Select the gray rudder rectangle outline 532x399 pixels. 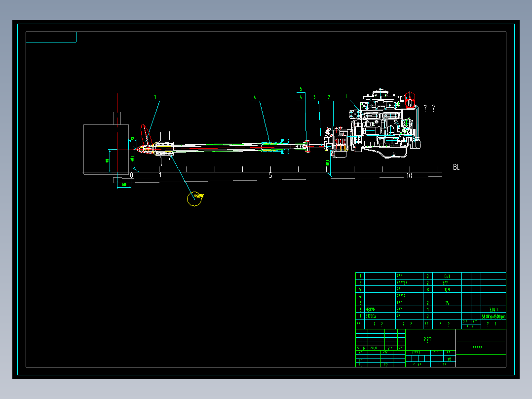tap(106, 150)
